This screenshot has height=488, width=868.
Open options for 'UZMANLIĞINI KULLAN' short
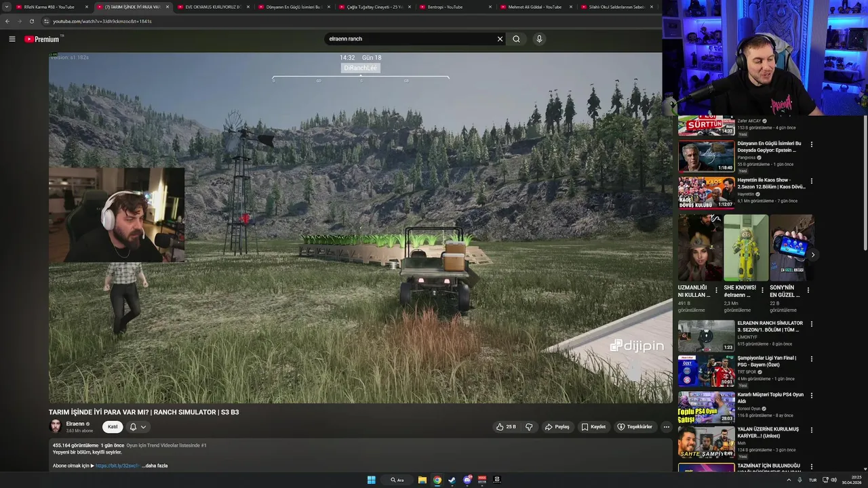(x=716, y=291)
